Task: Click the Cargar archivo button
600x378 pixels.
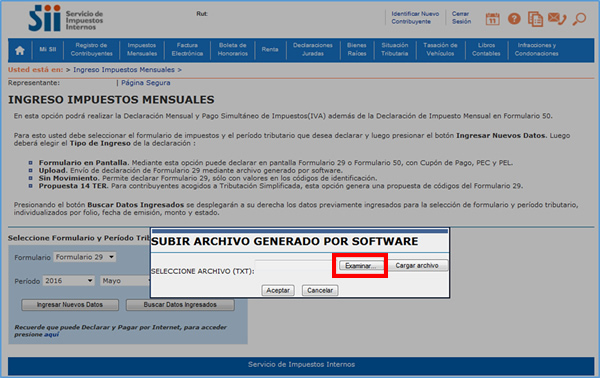Action: pos(417,266)
